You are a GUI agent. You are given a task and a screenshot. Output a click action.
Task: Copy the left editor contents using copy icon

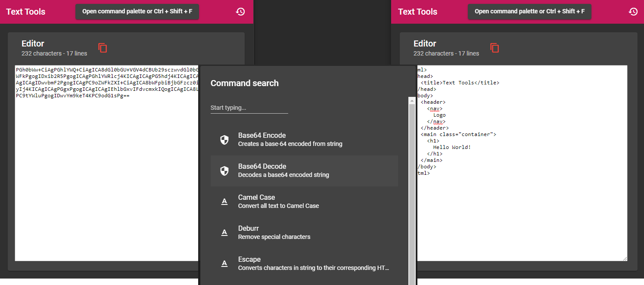(x=103, y=48)
